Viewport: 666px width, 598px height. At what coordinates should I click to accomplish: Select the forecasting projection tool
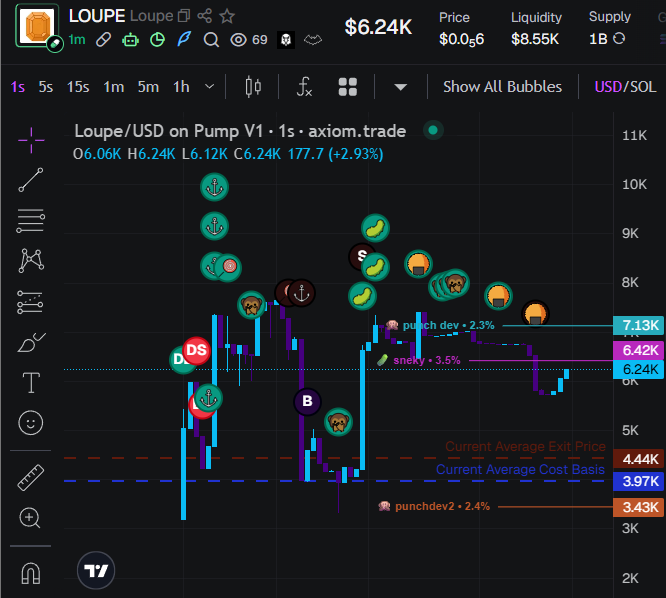coord(30,302)
